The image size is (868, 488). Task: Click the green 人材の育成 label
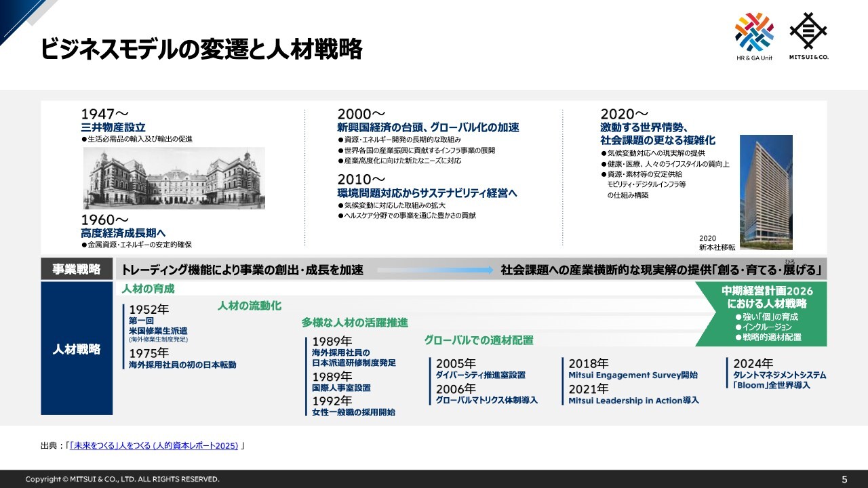tap(148, 289)
